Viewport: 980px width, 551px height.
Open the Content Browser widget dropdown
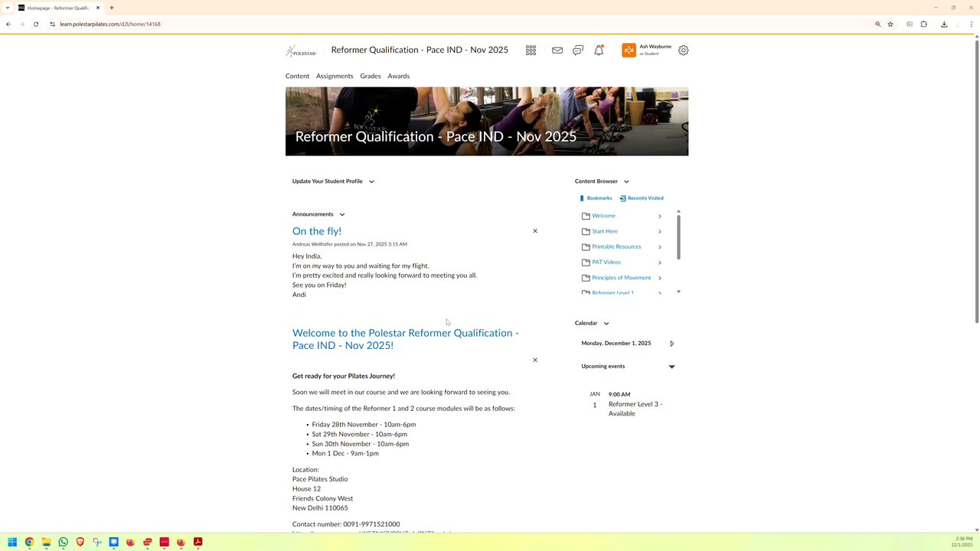[x=626, y=181]
